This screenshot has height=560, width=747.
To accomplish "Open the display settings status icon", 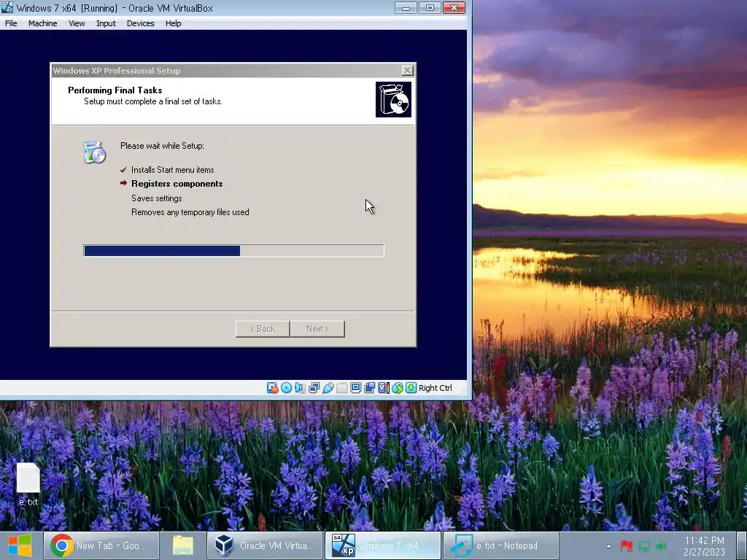I will [355, 388].
